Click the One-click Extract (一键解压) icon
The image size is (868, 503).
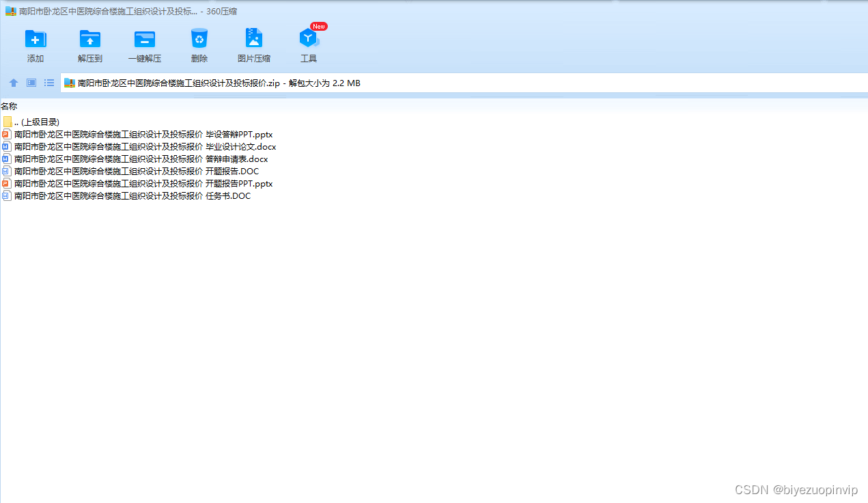click(x=145, y=40)
